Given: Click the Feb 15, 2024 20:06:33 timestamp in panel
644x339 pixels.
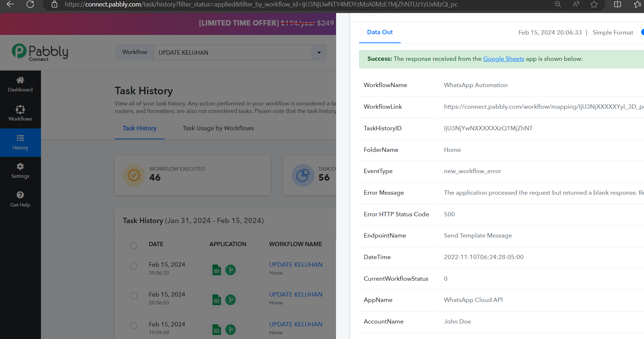Looking at the screenshot, I should 550,32.
